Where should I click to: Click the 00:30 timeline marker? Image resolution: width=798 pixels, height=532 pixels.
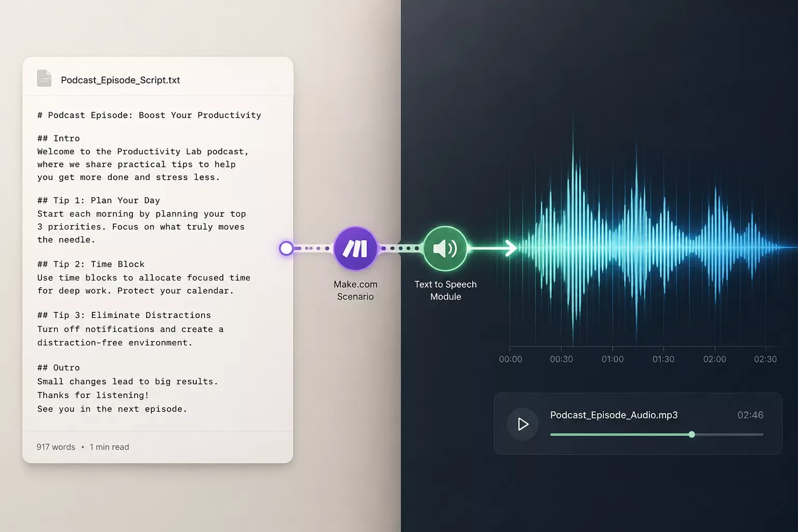[561, 359]
